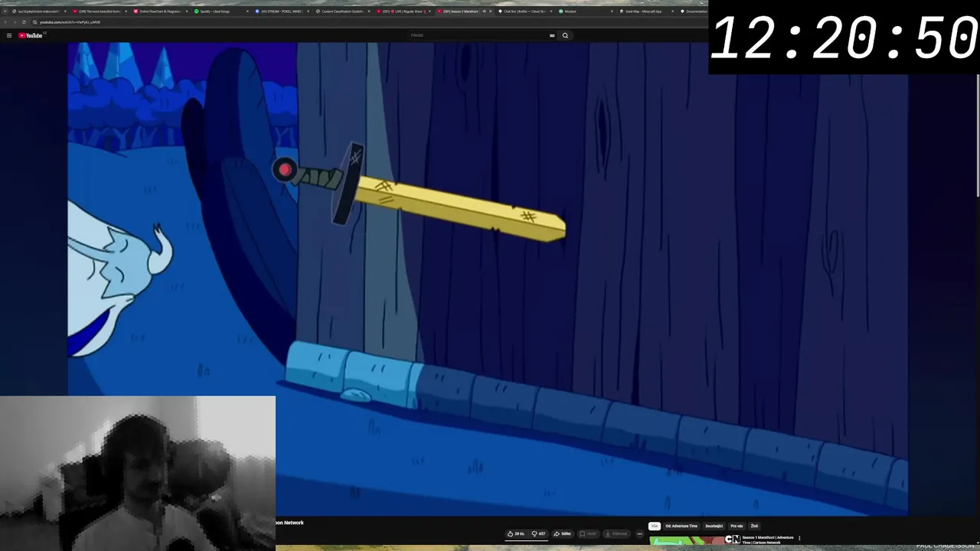The width and height of the screenshot is (980, 551).
Task: Switch to LIVE Regular Show tab
Action: tap(403, 11)
